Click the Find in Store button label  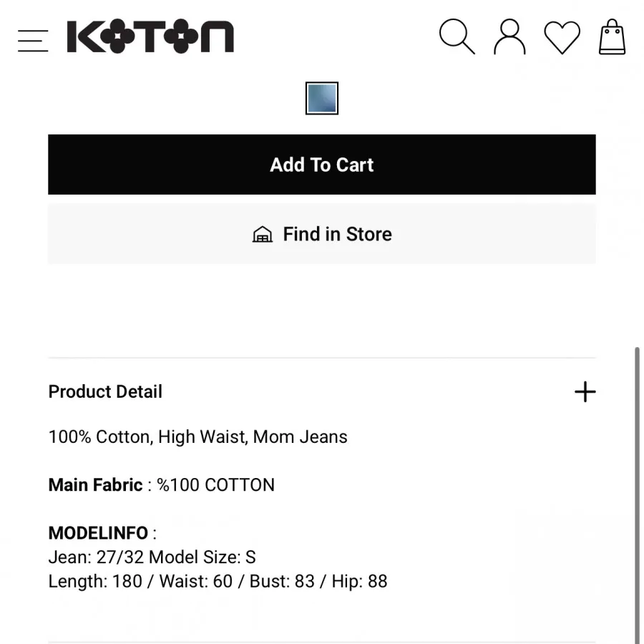coord(337,234)
